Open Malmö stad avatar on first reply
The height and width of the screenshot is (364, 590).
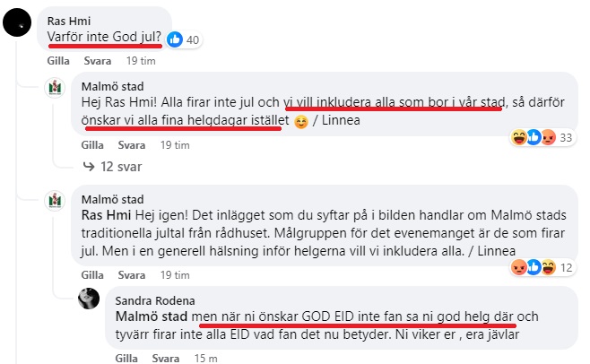55,88
